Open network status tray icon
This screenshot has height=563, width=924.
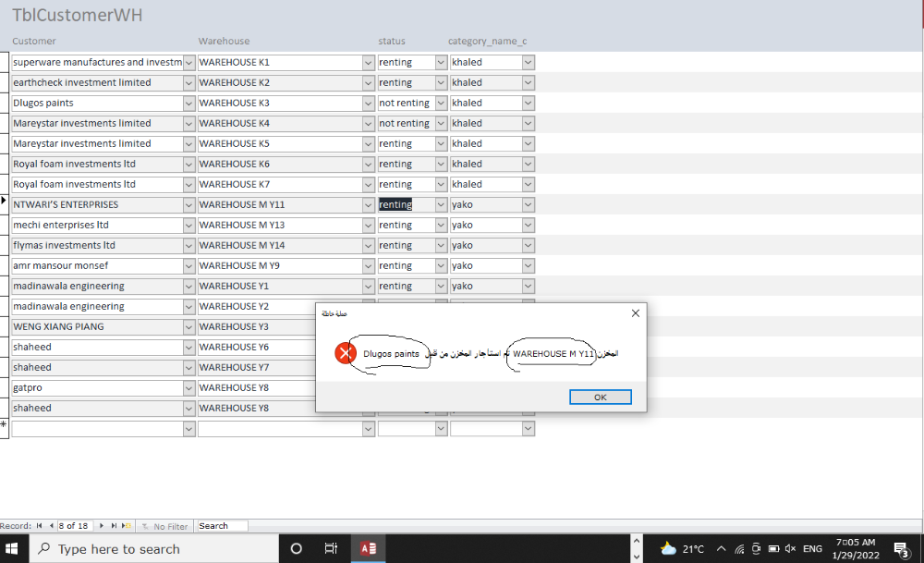pyautogui.click(x=739, y=549)
